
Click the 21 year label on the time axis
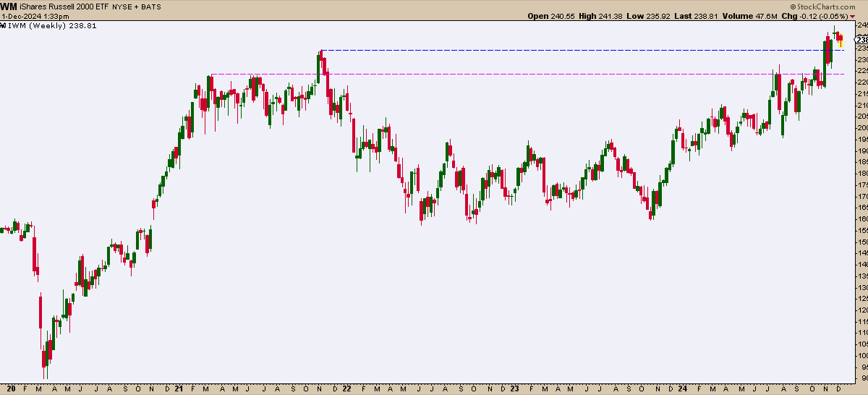[178, 388]
